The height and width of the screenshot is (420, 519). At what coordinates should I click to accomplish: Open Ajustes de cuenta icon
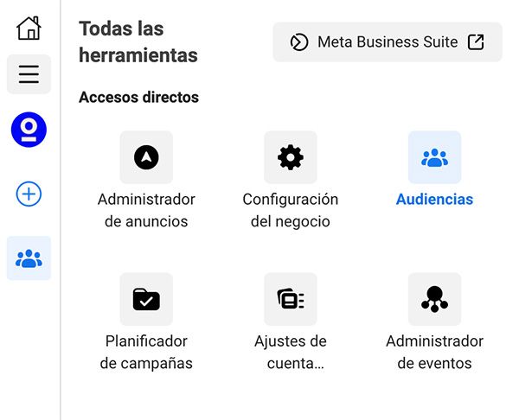291,299
